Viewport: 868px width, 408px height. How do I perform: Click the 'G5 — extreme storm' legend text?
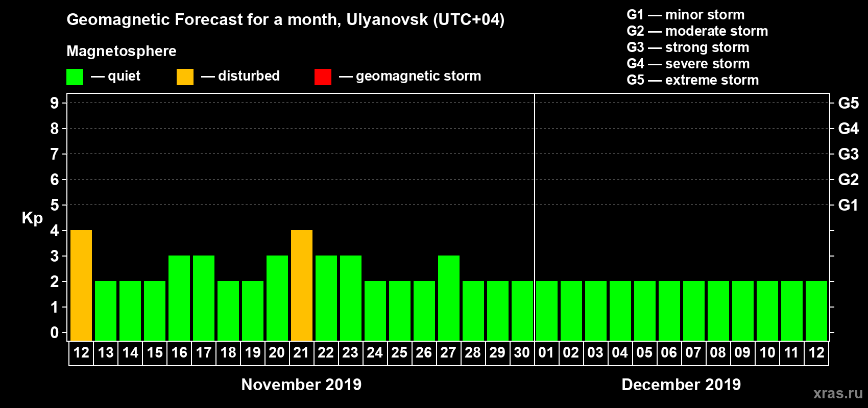(x=693, y=80)
